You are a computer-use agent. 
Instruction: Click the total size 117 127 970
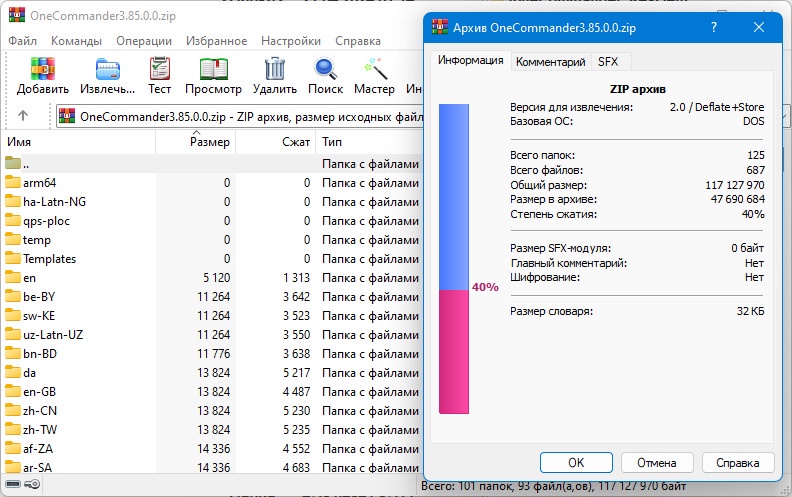735,185
